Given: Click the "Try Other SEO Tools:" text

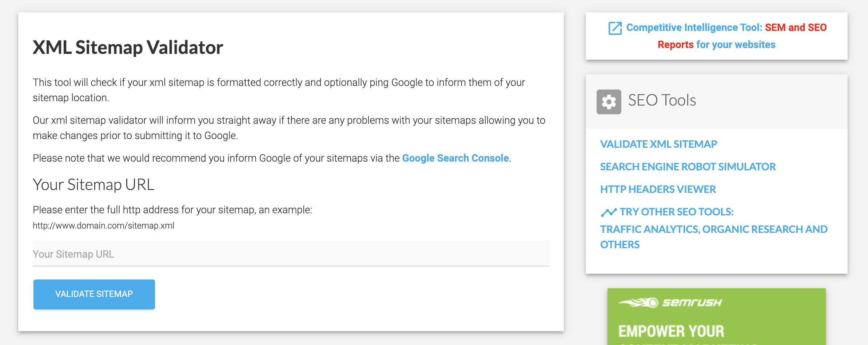Looking at the screenshot, I should coord(677,212).
